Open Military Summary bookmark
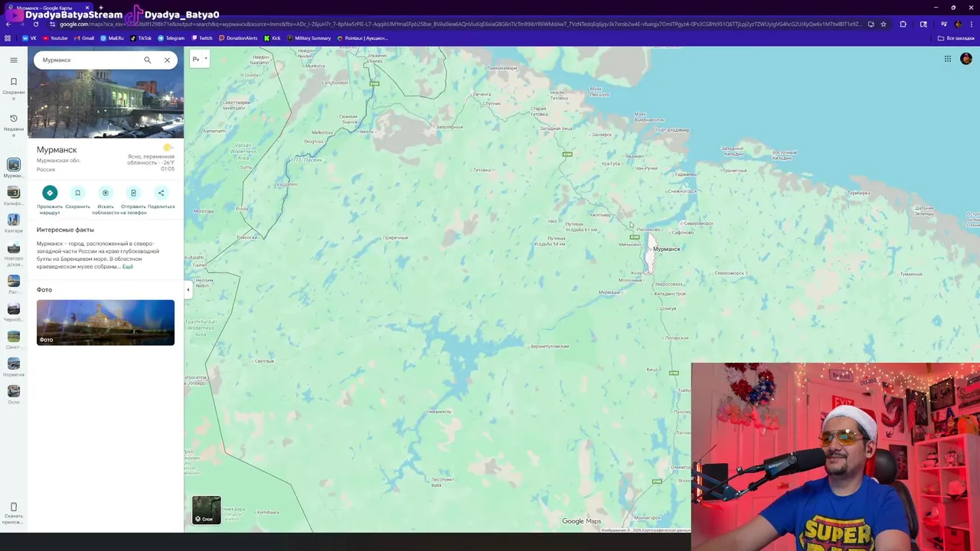 coord(309,37)
